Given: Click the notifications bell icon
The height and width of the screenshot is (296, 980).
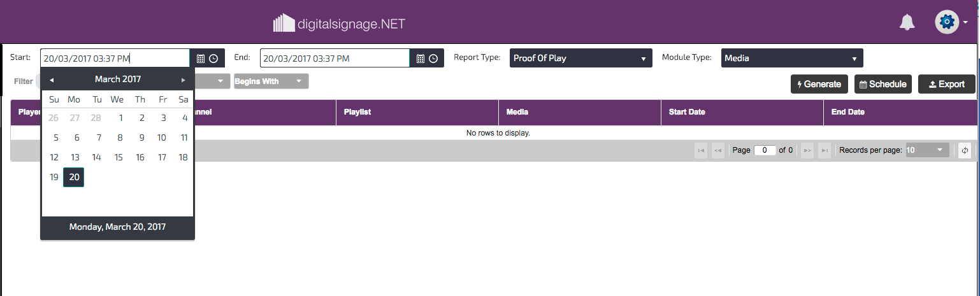Looking at the screenshot, I should [907, 23].
